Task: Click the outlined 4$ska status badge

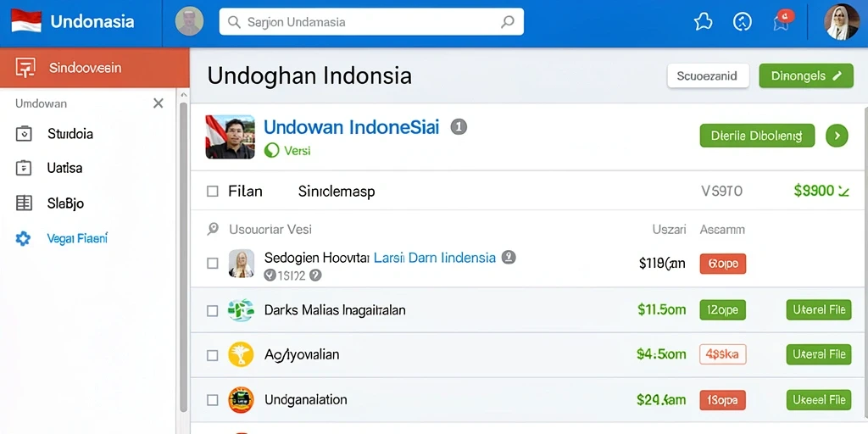Action: pos(722,354)
